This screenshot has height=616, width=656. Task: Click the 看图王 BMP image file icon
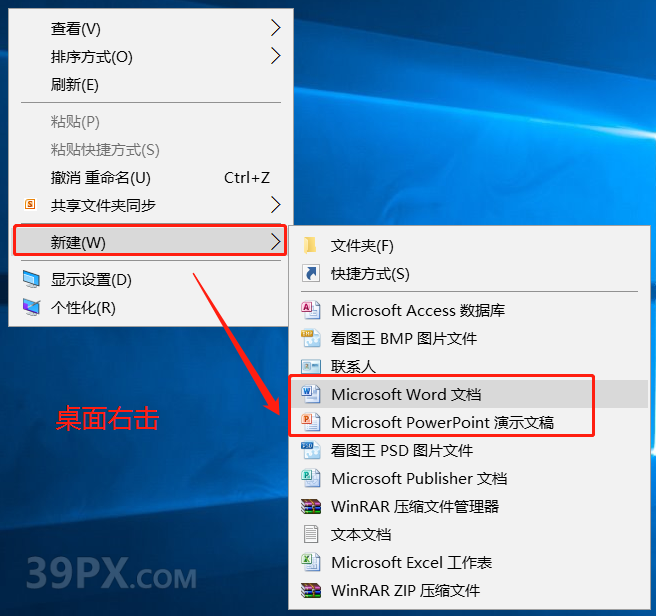(x=311, y=338)
